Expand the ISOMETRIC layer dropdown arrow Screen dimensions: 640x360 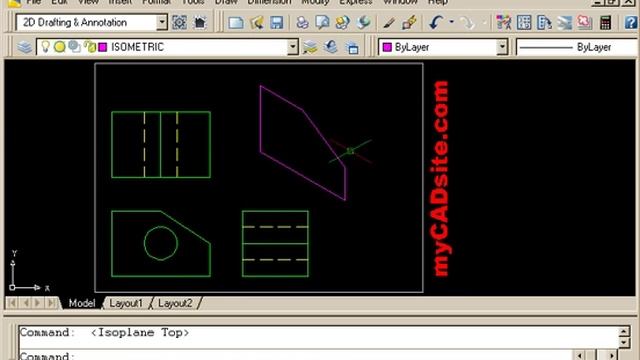pyautogui.click(x=293, y=47)
